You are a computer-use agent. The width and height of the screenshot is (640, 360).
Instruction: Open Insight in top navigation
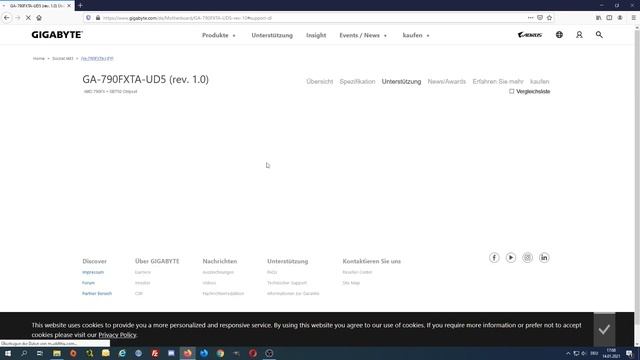(x=316, y=36)
